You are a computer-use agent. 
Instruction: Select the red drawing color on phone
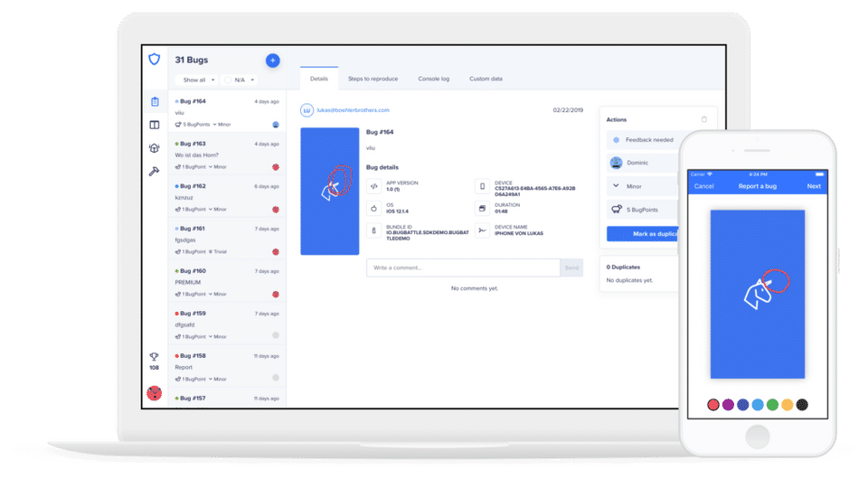coord(713,405)
